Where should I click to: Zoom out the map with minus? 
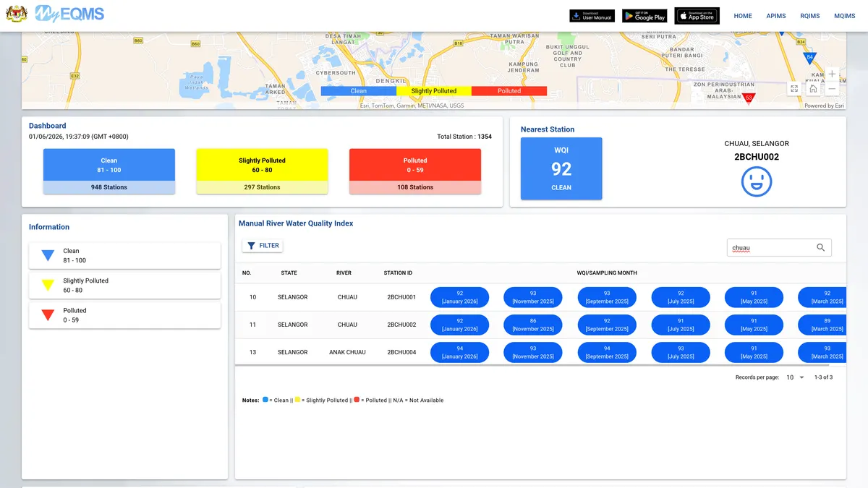(x=832, y=88)
